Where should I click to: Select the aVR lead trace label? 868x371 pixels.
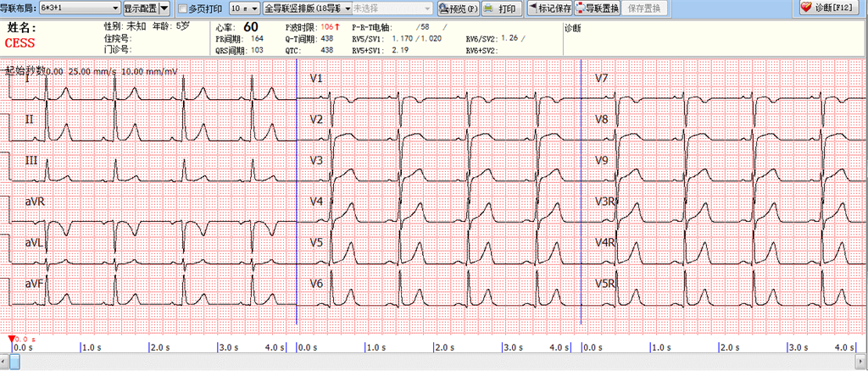tap(34, 202)
